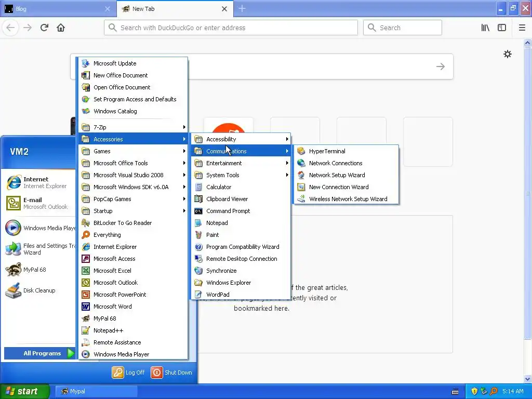Viewport: 532px width, 399px height.
Task: Open the Everything search icon
Action: (x=86, y=235)
